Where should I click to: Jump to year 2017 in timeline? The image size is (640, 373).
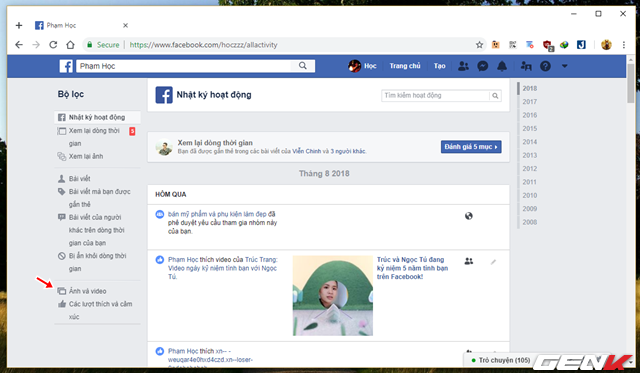tap(529, 102)
